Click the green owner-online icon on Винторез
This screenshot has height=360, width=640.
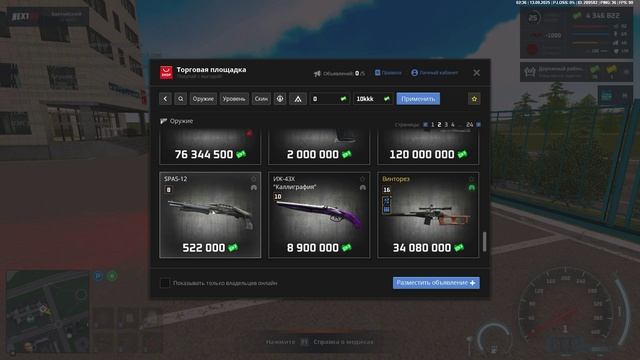pyautogui.click(x=471, y=188)
